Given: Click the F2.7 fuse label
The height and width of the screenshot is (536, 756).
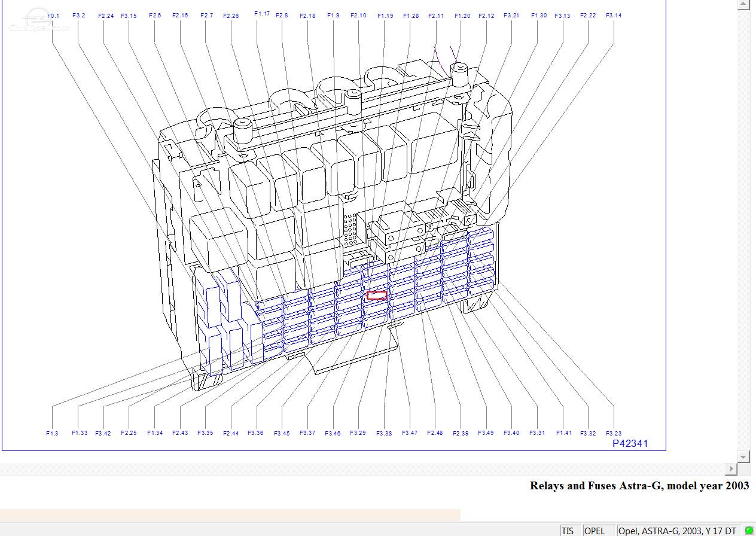Looking at the screenshot, I should tap(206, 16).
